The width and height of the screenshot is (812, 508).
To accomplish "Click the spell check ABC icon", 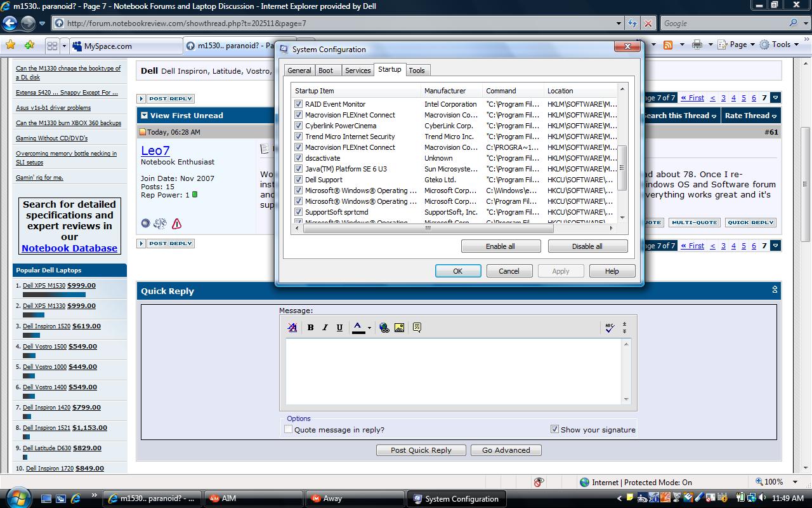I will tap(610, 328).
